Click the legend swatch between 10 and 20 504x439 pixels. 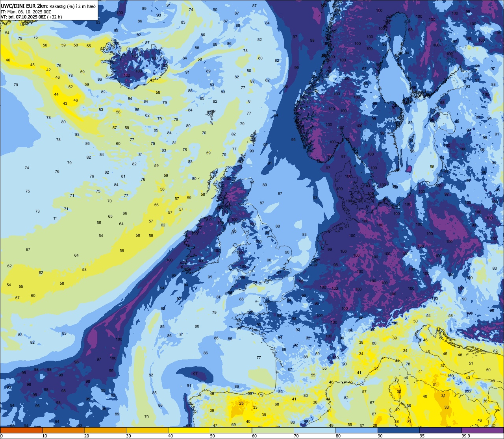click(63, 430)
